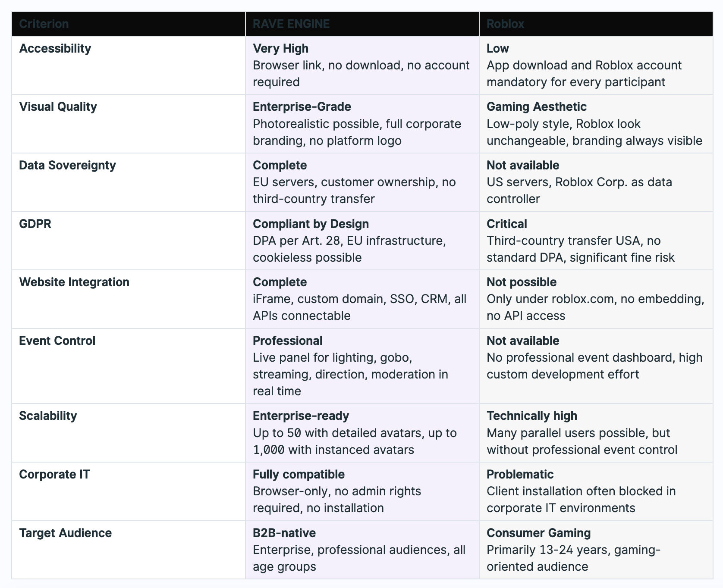
Task: Click the Problematic Corporate IT rating
Action: pos(520,474)
